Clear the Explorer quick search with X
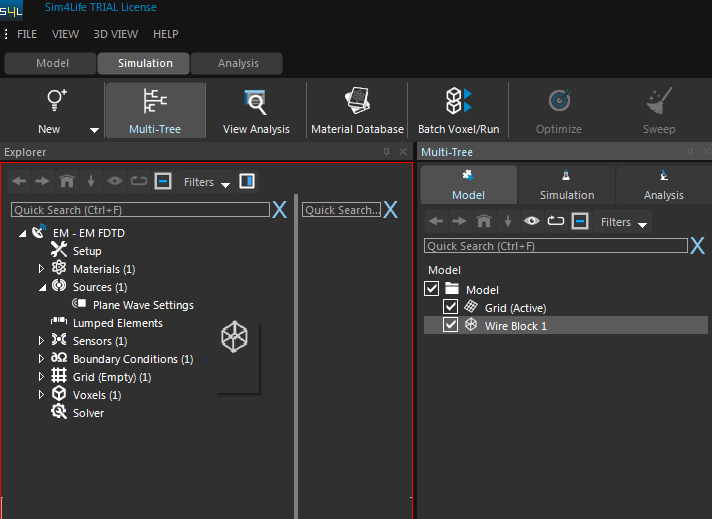Image resolution: width=712 pixels, height=519 pixels. [x=280, y=210]
